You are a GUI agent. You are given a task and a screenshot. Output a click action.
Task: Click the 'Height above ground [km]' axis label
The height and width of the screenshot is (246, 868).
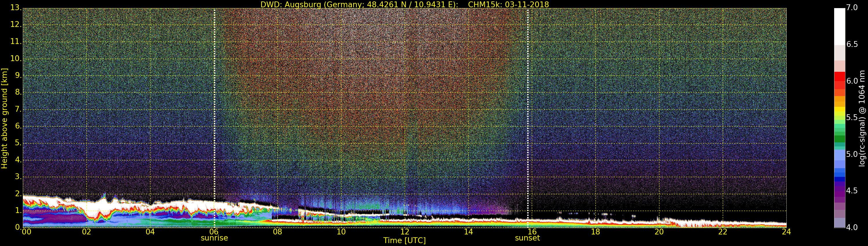(4, 118)
